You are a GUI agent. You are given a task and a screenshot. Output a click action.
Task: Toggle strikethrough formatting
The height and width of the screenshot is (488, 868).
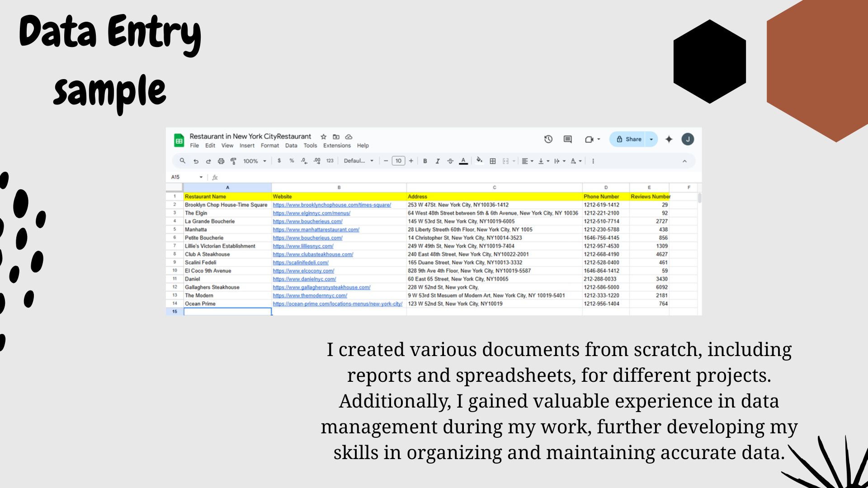point(450,161)
